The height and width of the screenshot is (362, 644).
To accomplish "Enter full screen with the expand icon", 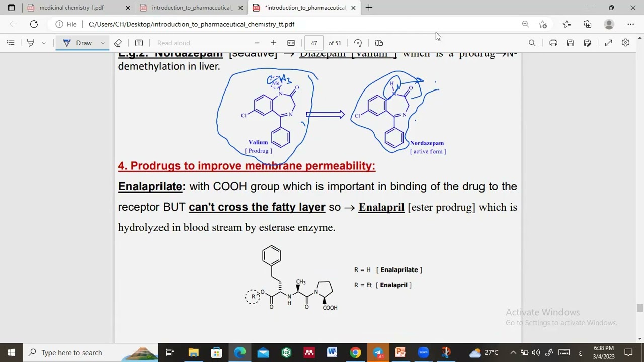I will [x=608, y=43].
